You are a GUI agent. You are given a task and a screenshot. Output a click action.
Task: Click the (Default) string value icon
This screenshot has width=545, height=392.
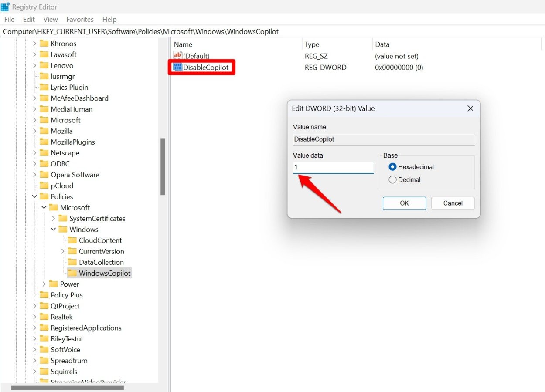pos(178,56)
